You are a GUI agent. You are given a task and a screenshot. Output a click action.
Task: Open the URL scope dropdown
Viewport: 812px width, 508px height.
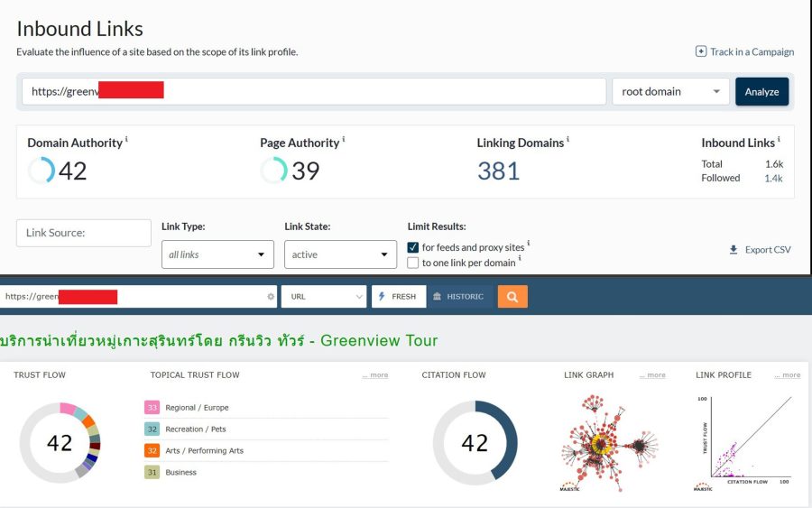click(324, 297)
